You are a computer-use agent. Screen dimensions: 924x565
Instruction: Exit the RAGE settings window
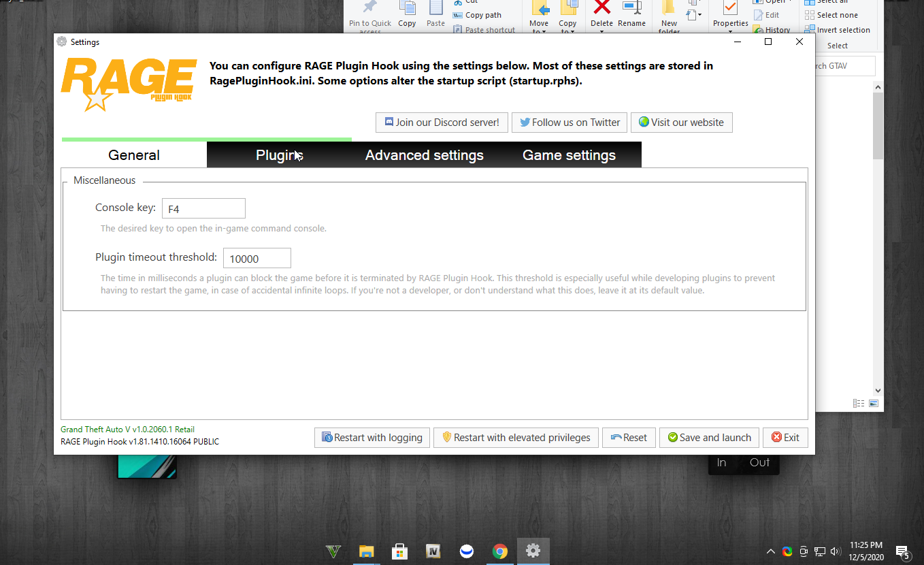785,438
